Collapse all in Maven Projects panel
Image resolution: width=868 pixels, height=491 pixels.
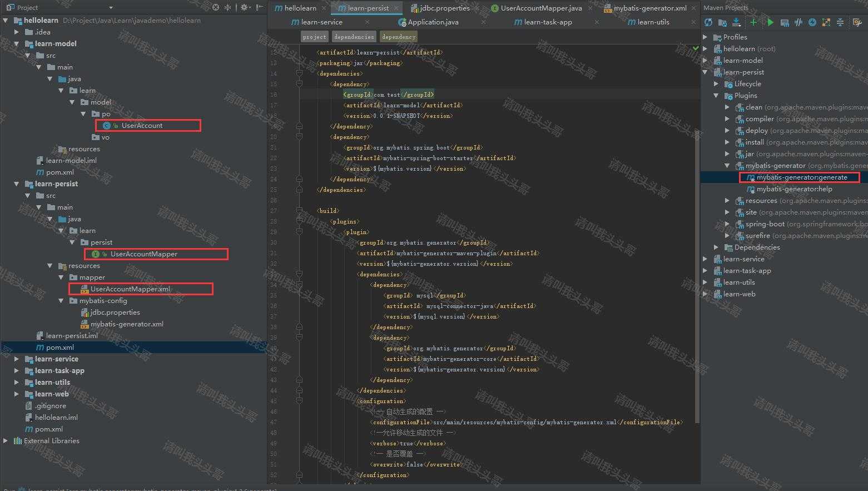840,22
